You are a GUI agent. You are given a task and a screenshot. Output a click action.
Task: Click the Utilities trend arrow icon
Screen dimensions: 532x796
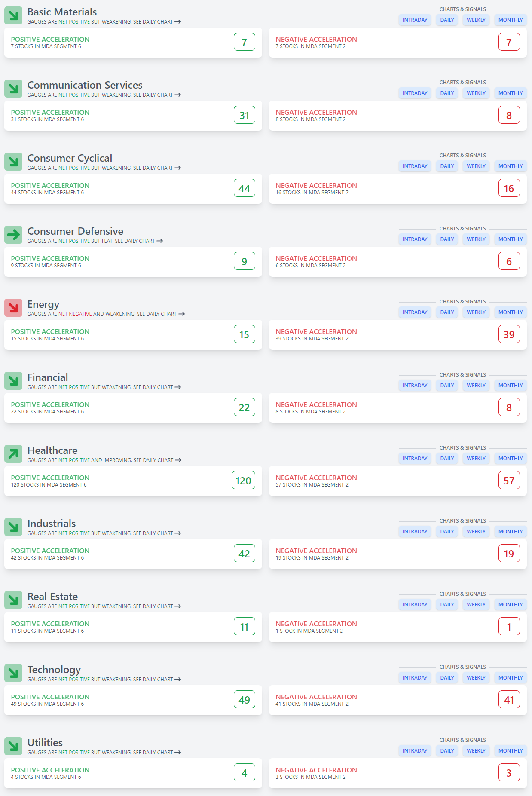[13, 747]
